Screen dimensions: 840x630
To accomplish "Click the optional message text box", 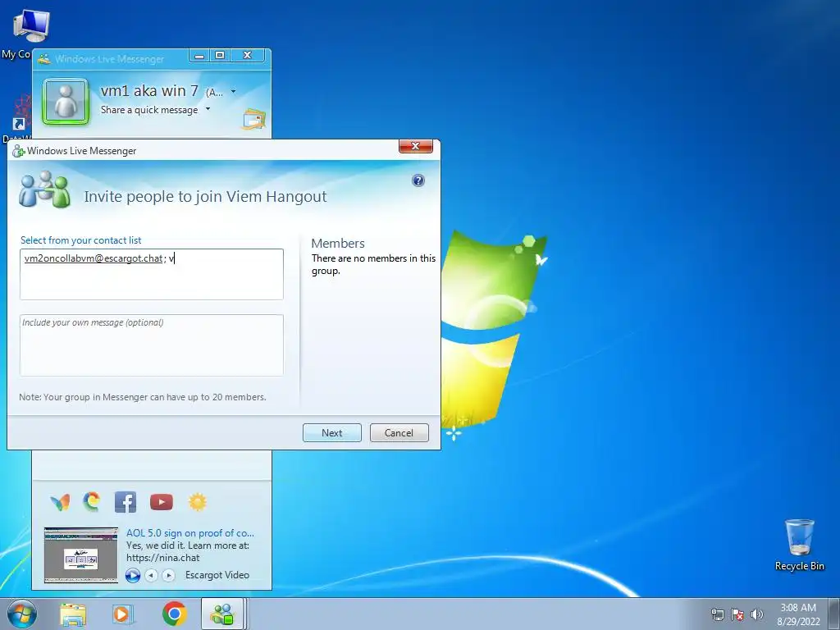I will tap(152, 345).
